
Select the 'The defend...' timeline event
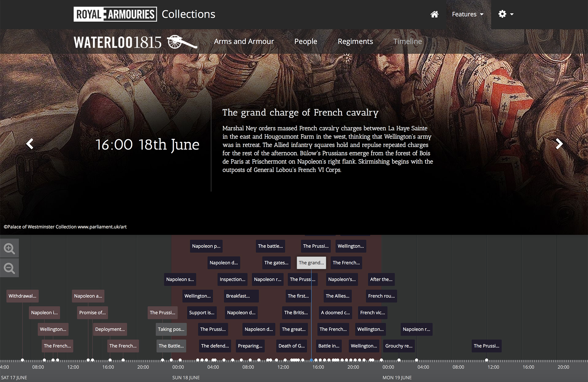coord(215,346)
